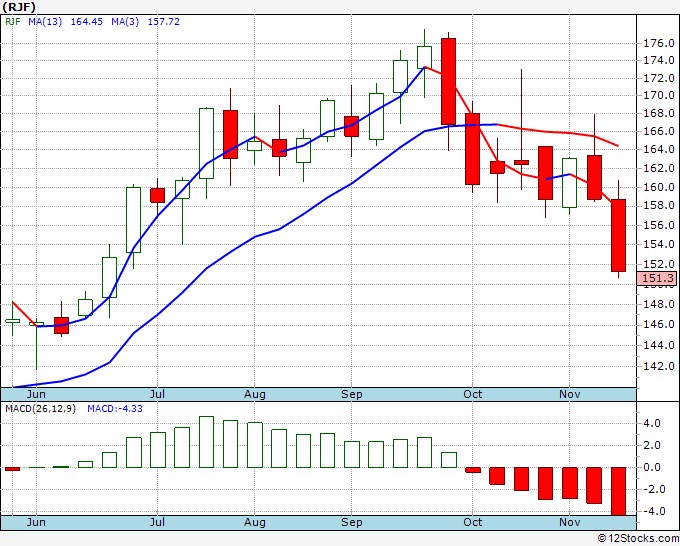Image resolution: width=680 pixels, height=546 pixels.
Task: Click Oct on the price chart date axis
Action: pos(472,394)
